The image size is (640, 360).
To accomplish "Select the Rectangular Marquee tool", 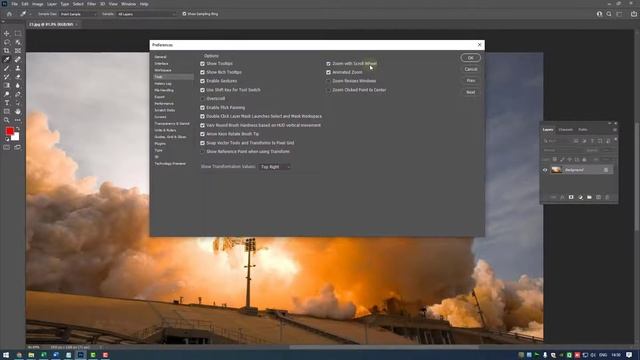I will (x=18, y=33).
